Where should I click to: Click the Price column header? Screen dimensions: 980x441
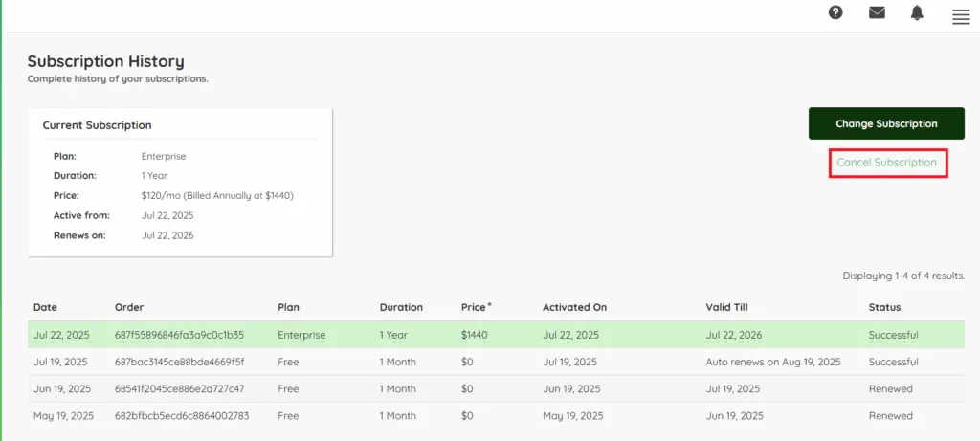tap(476, 307)
